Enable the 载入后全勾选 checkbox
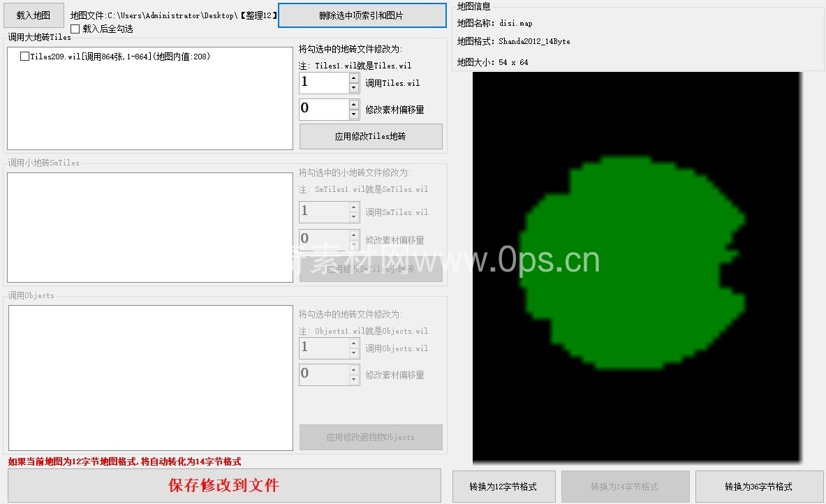826x504 pixels. tap(75, 29)
